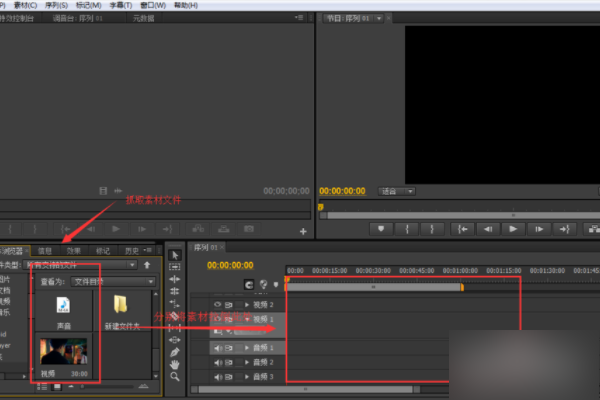The width and height of the screenshot is (600, 400).
Task: Click the timeline horizontal zoom scrollbar
Action: pyautogui.click(x=305, y=389)
